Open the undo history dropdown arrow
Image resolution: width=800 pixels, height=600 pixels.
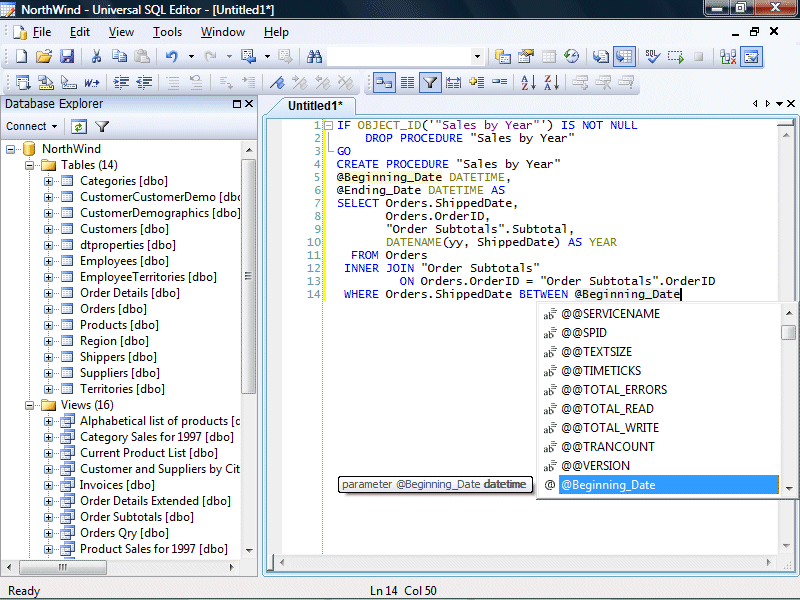(x=191, y=57)
